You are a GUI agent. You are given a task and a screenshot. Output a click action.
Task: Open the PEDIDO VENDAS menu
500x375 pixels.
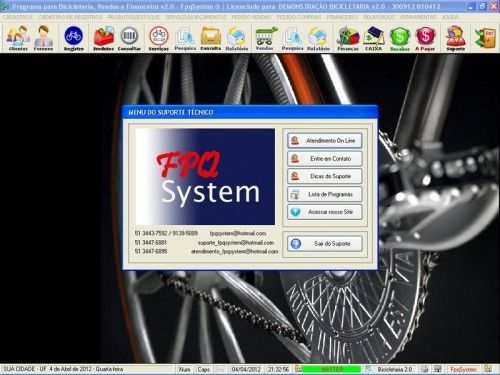[252, 17]
